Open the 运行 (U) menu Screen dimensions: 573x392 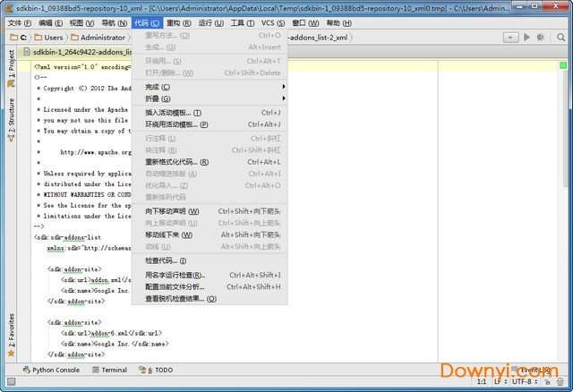(x=211, y=23)
